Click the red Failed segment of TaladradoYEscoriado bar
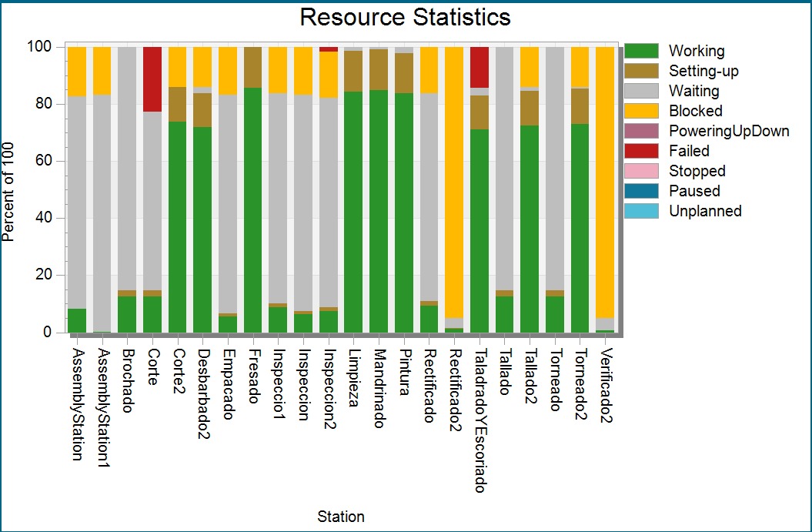 tap(480, 67)
